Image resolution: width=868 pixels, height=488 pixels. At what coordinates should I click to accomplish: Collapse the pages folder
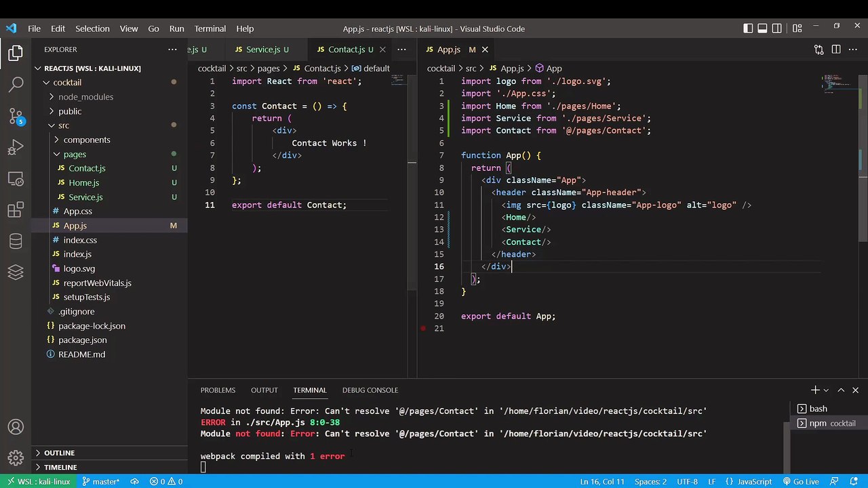57,154
